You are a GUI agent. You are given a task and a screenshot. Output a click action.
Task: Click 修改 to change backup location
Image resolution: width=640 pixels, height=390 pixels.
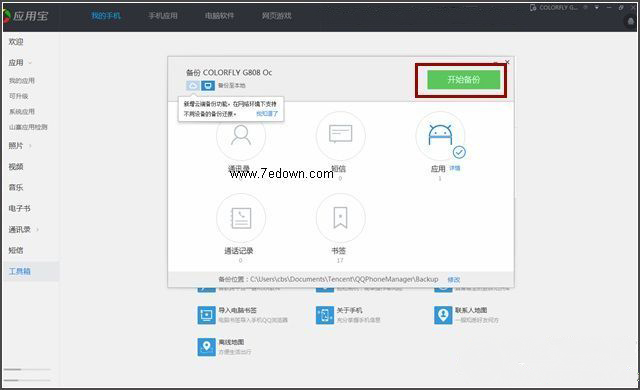pyautogui.click(x=453, y=279)
